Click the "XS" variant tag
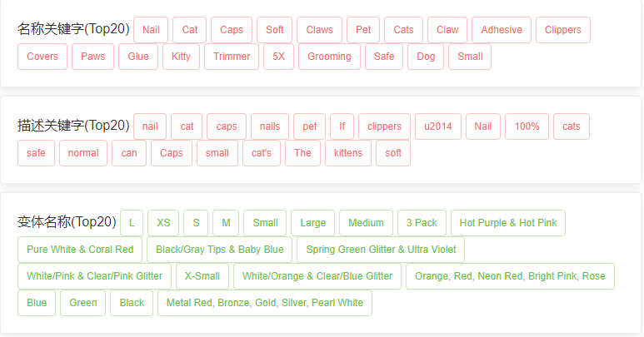The height and width of the screenshot is (337, 644). [163, 223]
